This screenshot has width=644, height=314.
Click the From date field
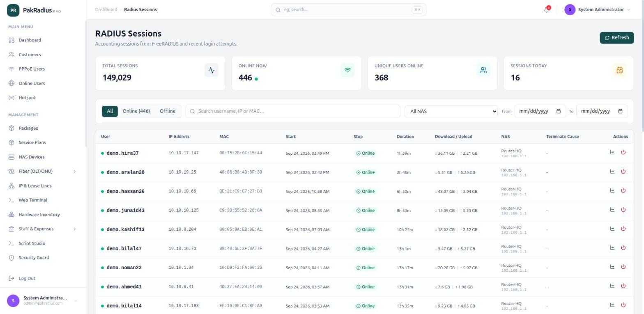point(540,111)
